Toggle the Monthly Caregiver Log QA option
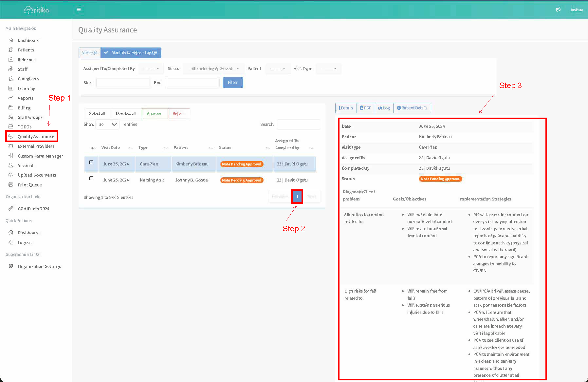The width and height of the screenshot is (588, 382). (131, 53)
